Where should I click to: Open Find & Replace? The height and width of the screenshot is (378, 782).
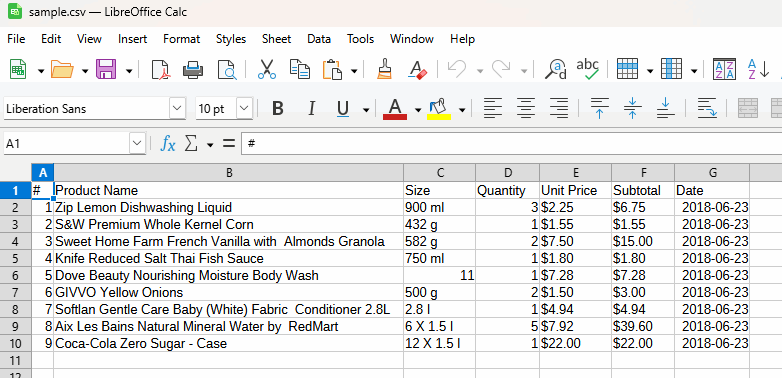tap(555, 69)
